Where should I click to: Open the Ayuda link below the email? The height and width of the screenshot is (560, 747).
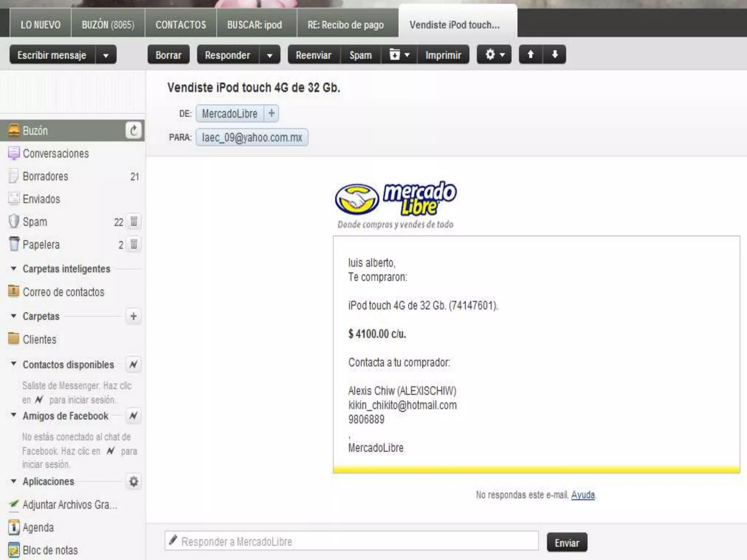click(582, 495)
